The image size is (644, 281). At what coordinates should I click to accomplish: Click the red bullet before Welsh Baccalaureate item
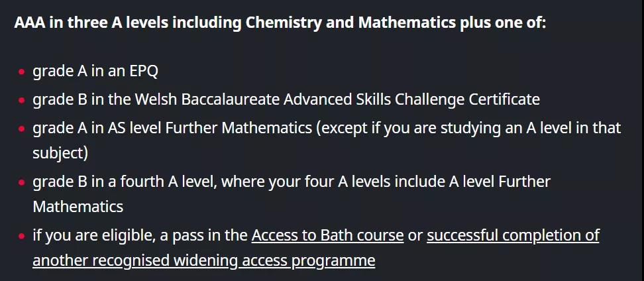(x=21, y=99)
